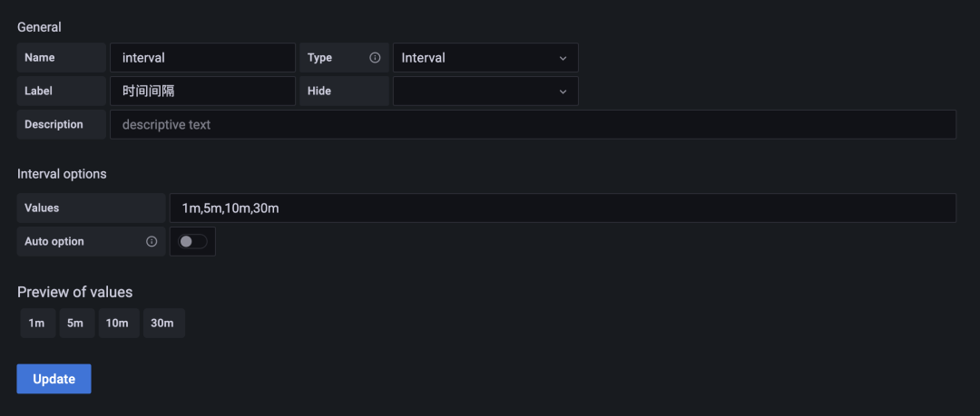Click the Update button

(x=54, y=379)
